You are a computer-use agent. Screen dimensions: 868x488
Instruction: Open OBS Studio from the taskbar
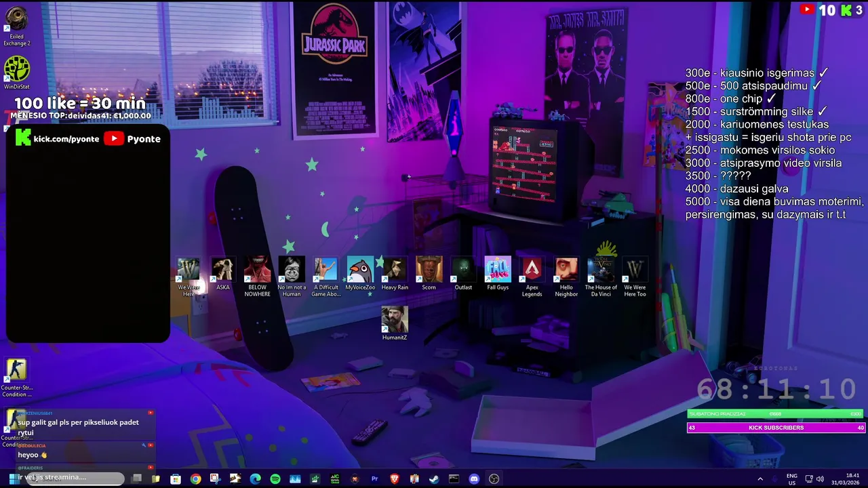(x=494, y=479)
